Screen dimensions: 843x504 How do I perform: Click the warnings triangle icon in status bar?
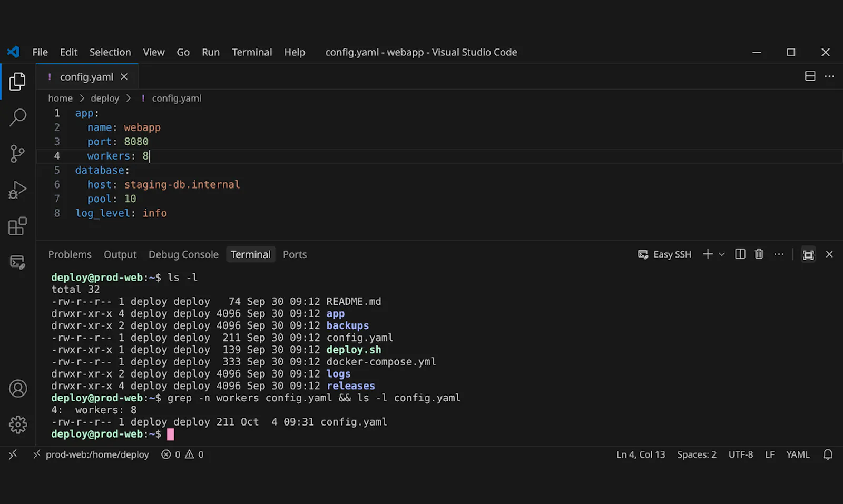point(189,454)
